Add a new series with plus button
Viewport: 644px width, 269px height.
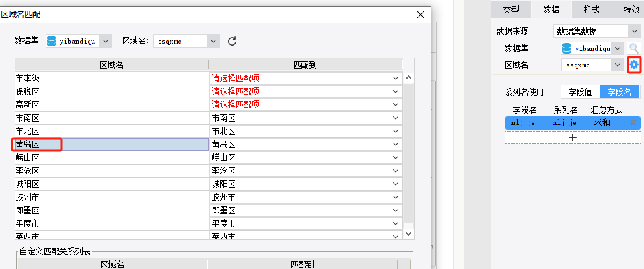click(x=573, y=137)
